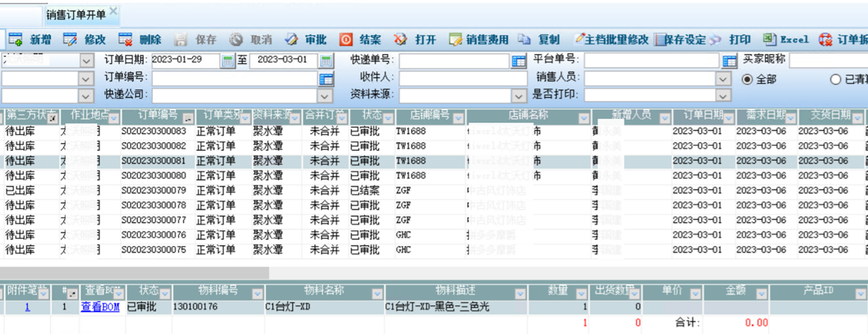Switch to the 销售订单开单 tab
The height and width of the screenshot is (334, 868).
pos(75,14)
